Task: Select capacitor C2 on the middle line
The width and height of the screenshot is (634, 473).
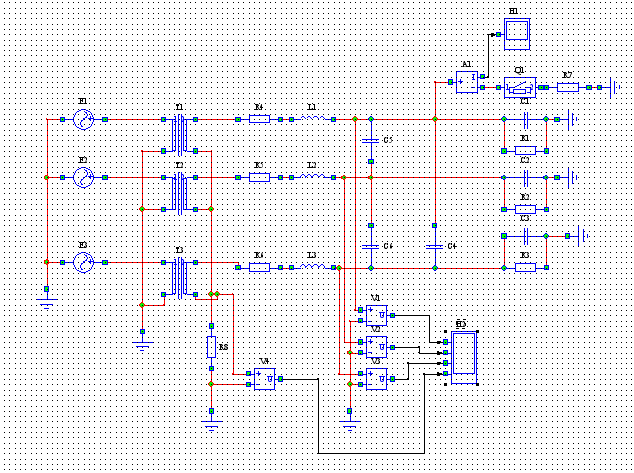Action: click(525, 177)
